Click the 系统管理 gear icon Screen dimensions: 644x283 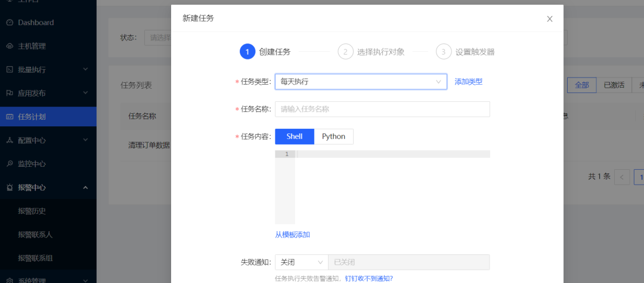click(x=10, y=281)
